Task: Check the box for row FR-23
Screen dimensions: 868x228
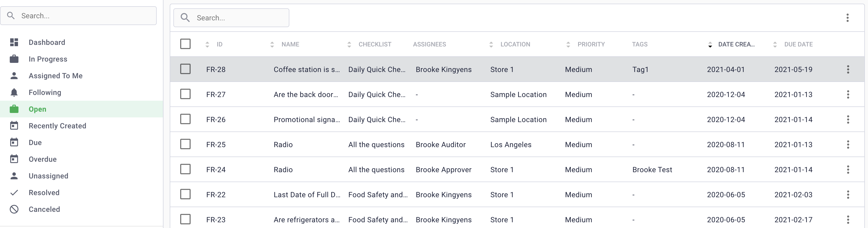Action: coord(185,219)
